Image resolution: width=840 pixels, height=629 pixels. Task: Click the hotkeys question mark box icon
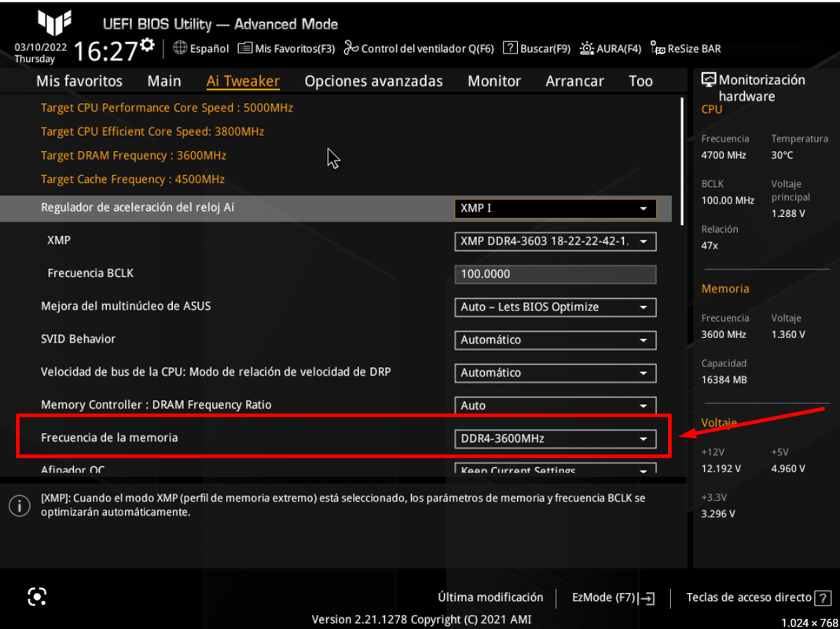coord(823,598)
